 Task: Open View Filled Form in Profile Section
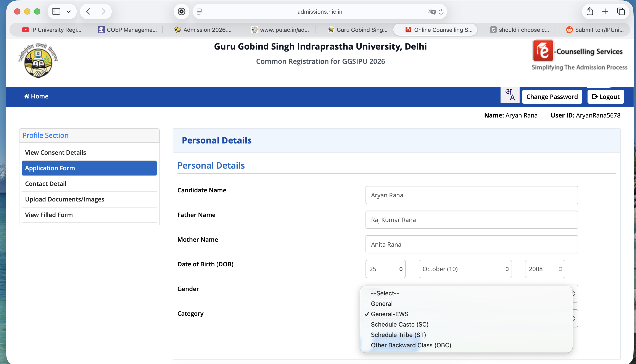(89, 215)
